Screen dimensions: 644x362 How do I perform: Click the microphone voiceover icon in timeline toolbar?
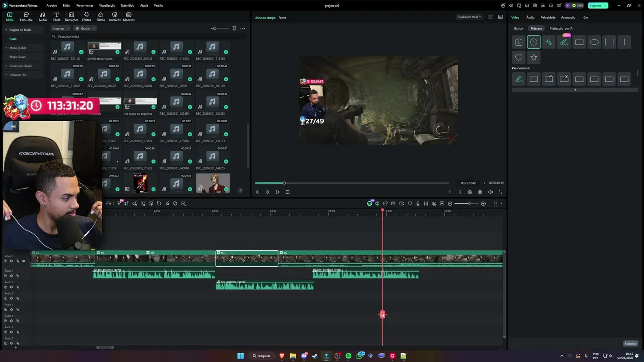pyautogui.click(x=418, y=203)
